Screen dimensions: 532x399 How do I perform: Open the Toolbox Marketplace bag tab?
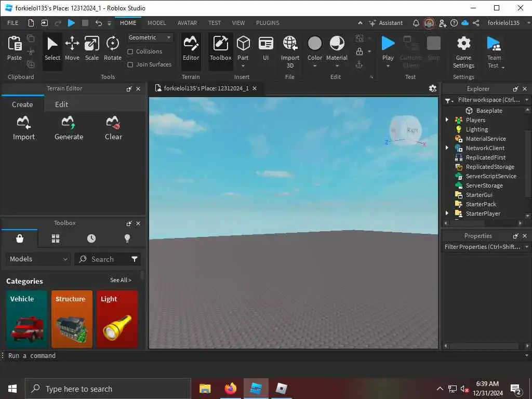pyautogui.click(x=20, y=238)
